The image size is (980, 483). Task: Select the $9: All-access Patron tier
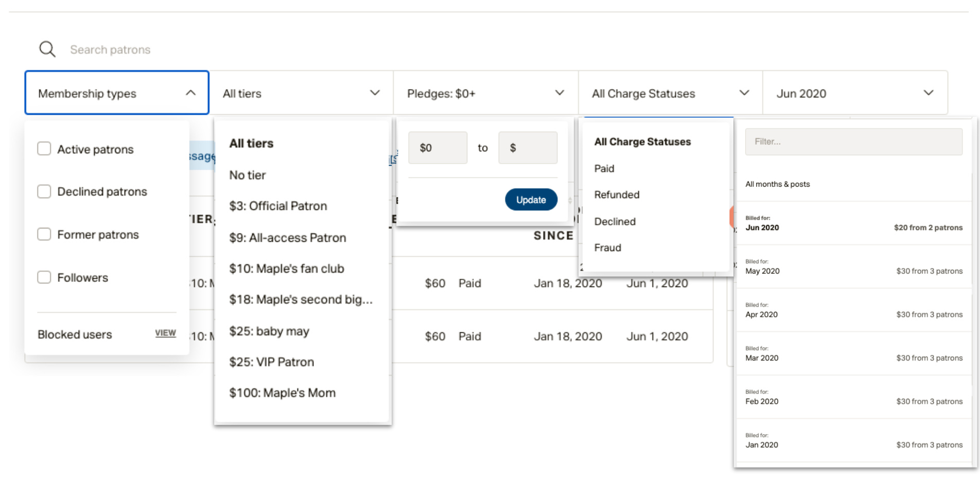pos(287,238)
